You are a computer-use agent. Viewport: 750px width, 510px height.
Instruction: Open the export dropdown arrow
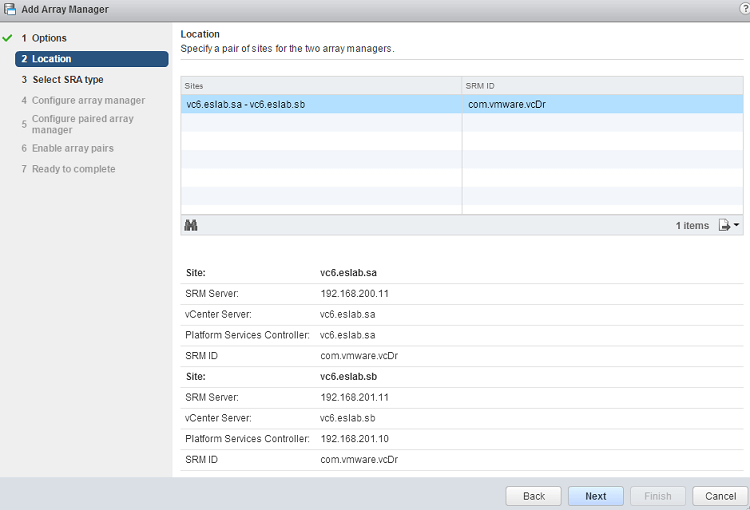[737, 225]
